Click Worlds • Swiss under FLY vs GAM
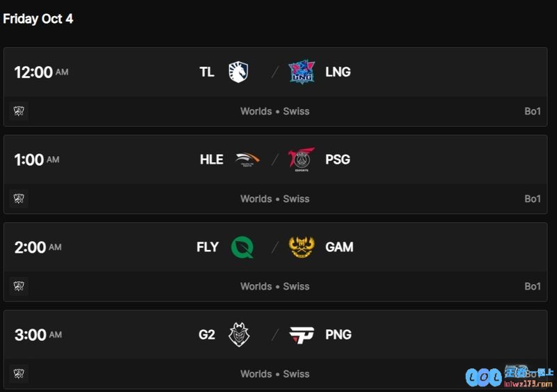The height and width of the screenshot is (392, 557). [275, 286]
